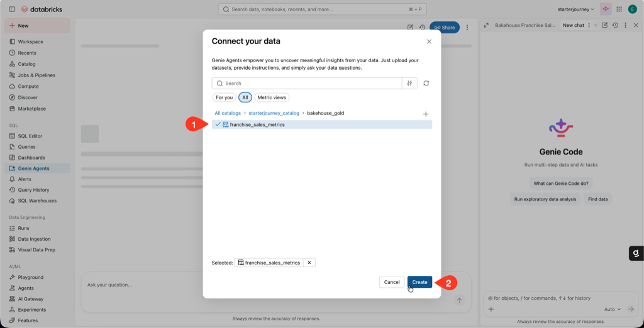This screenshot has width=644, height=328.
Task: Select the All filter chip
Action: click(245, 97)
